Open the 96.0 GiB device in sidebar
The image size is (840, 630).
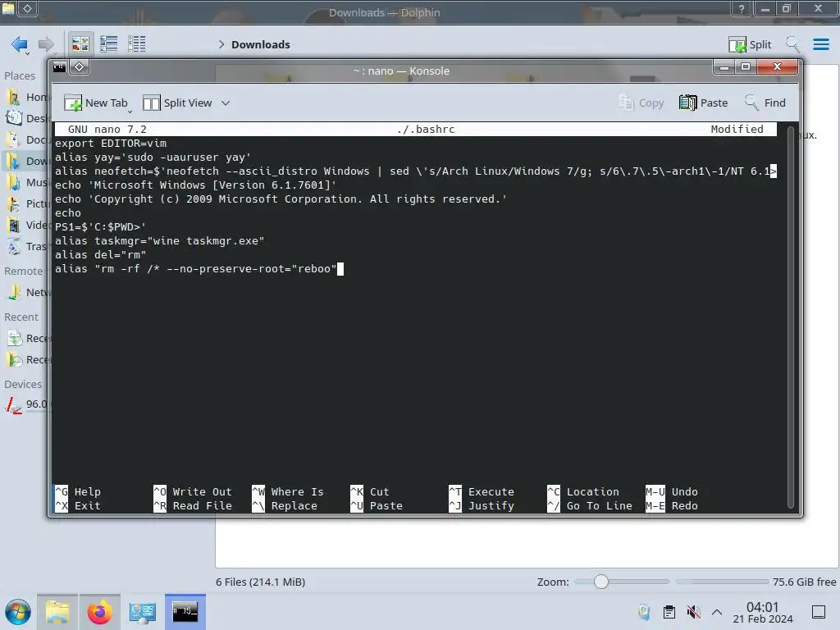click(27, 404)
